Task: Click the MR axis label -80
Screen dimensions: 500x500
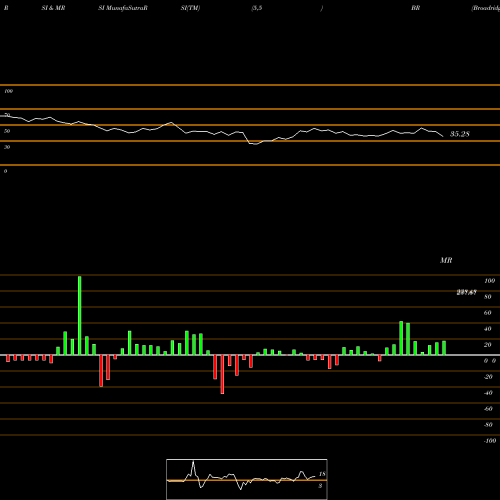Action: coord(488,425)
